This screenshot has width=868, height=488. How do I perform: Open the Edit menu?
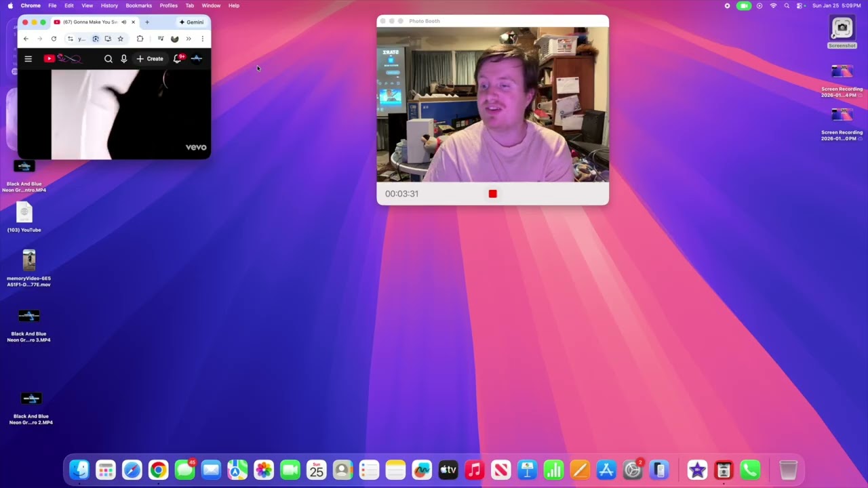click(x=69, y=5)
